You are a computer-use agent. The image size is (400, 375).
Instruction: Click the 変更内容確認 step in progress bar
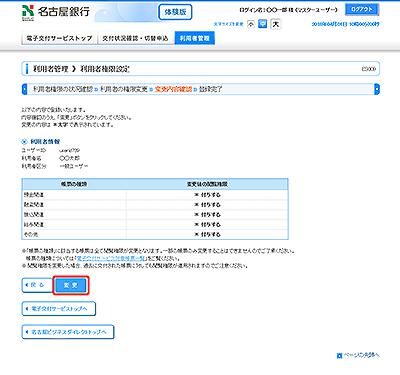click(x=173, y=89)
